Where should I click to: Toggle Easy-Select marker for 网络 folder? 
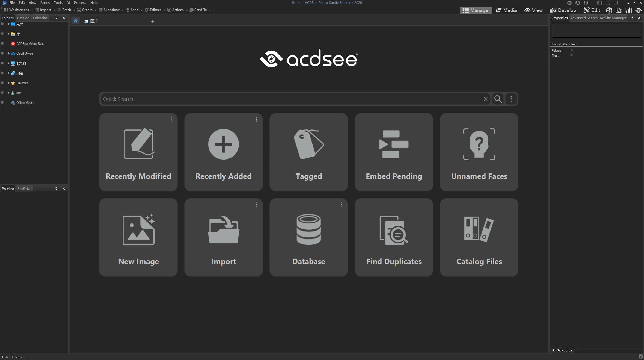click(x=2, y=73)
